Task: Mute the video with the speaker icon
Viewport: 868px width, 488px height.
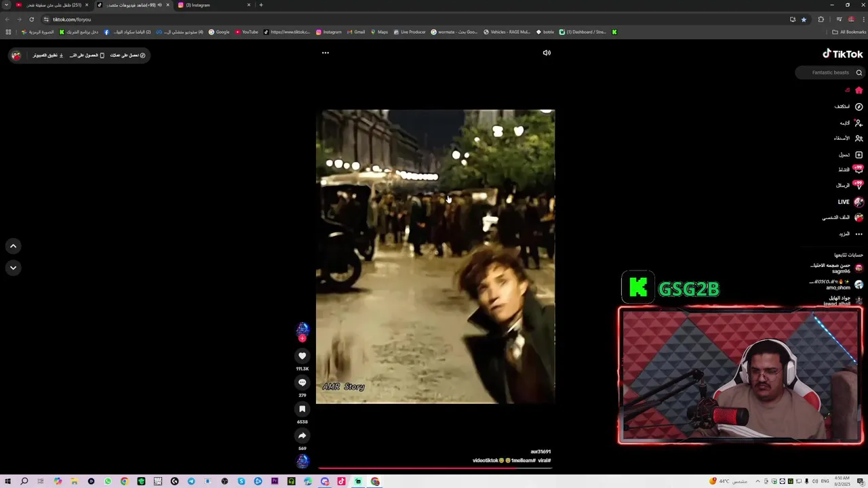Action: [x=547, y=53]
